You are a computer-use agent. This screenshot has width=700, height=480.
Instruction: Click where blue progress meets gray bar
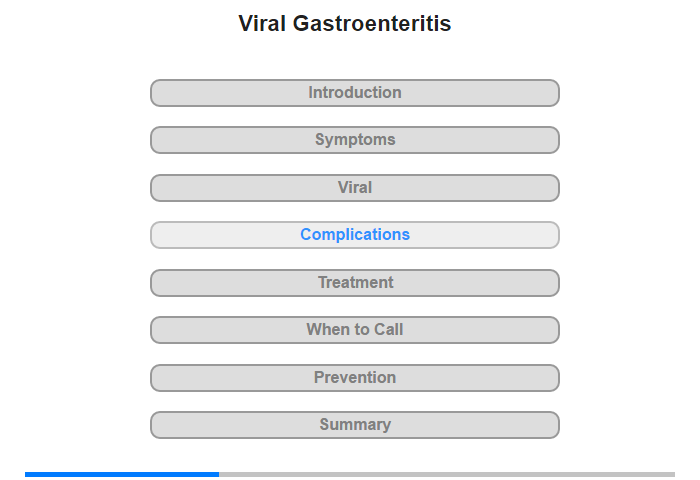[x=219, y=474]
